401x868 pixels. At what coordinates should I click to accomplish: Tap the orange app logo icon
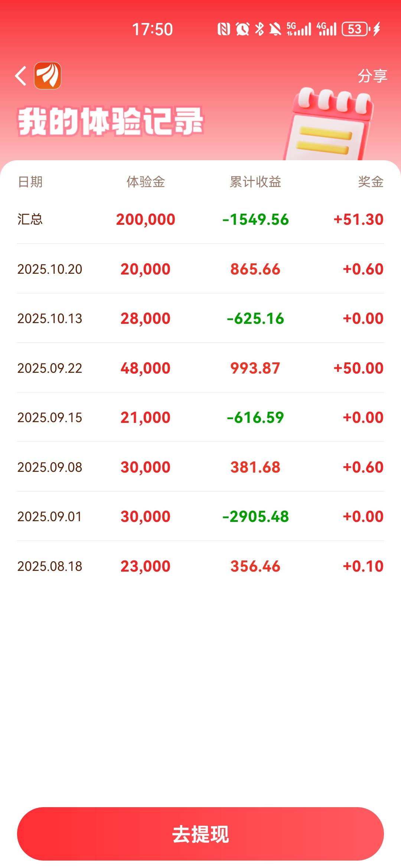(48, 76)
